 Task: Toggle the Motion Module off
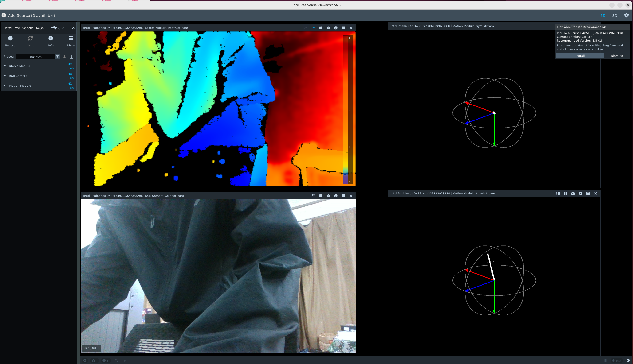(x=71, y=84)
